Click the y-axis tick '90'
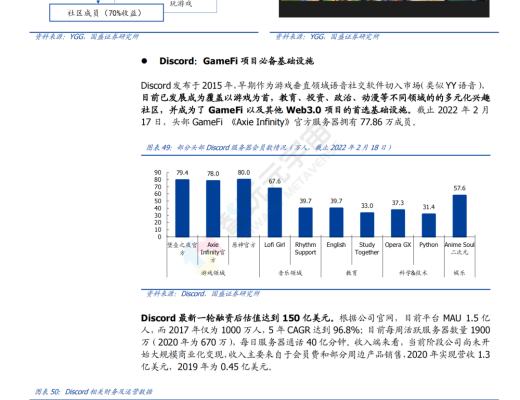 pos(158,173)
